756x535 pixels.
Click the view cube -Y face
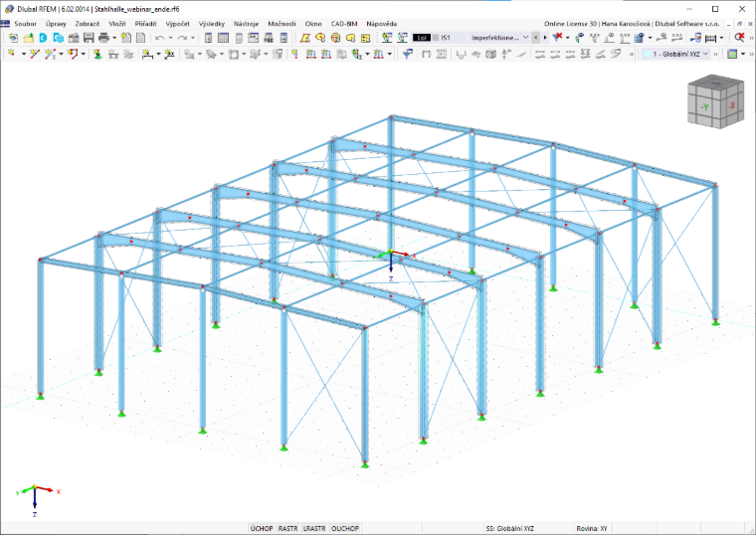point(705,107)
